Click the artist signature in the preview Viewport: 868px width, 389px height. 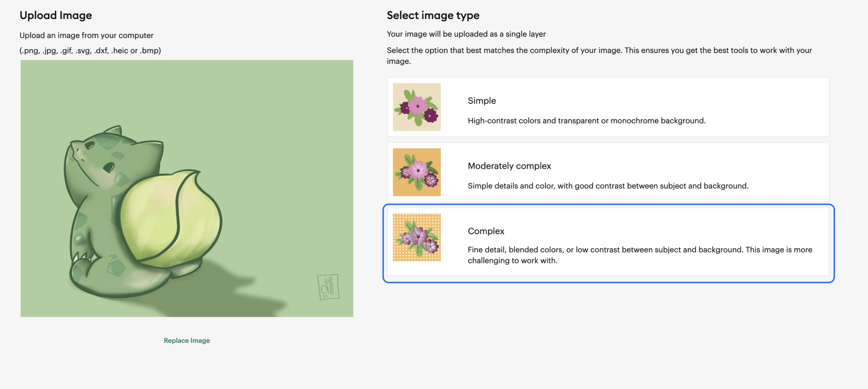pyautogui.click(x=328, y=287)
